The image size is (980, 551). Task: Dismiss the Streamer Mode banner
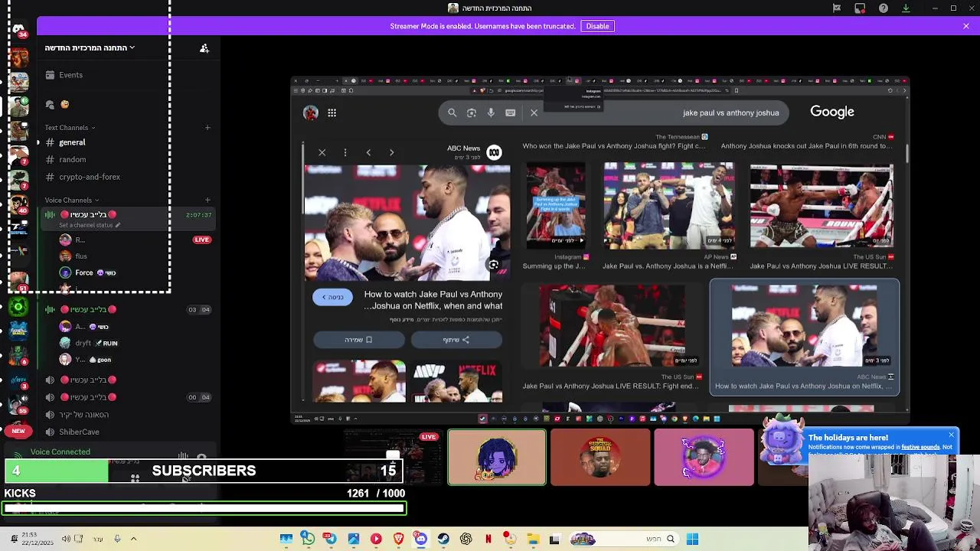click(966, 26)
